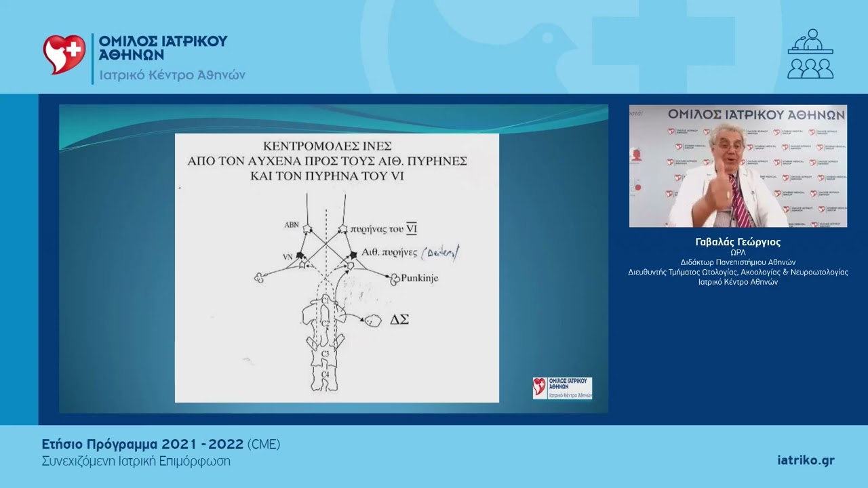The image size is (868, 488).
Task: Click the header text "ΟΜΙΛΟΣ ΙΑΤΡΙΚΟΥ ΑΘΗΝΩΝ" beside the logo
Action: (163, 47)
